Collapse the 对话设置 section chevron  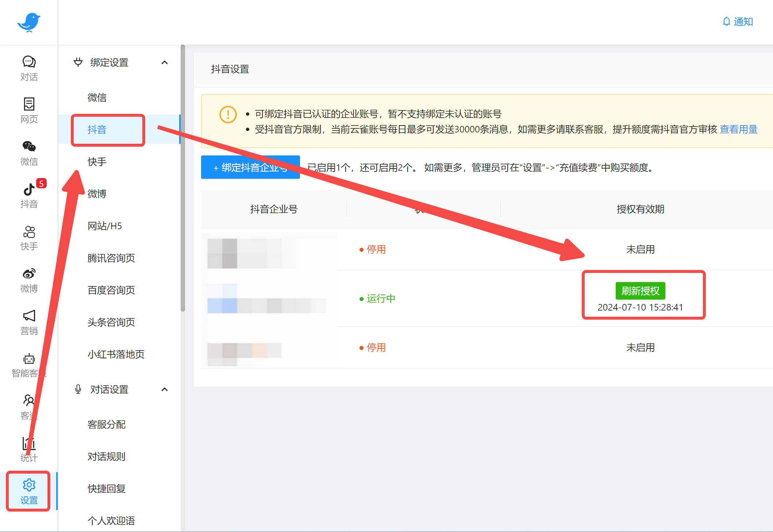165,389
